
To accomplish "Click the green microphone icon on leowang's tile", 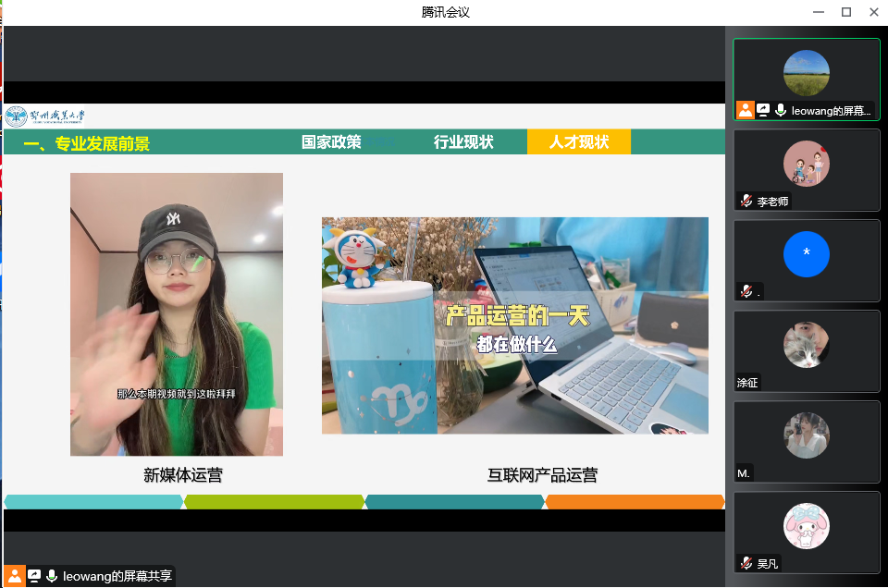I will [781, 110].
